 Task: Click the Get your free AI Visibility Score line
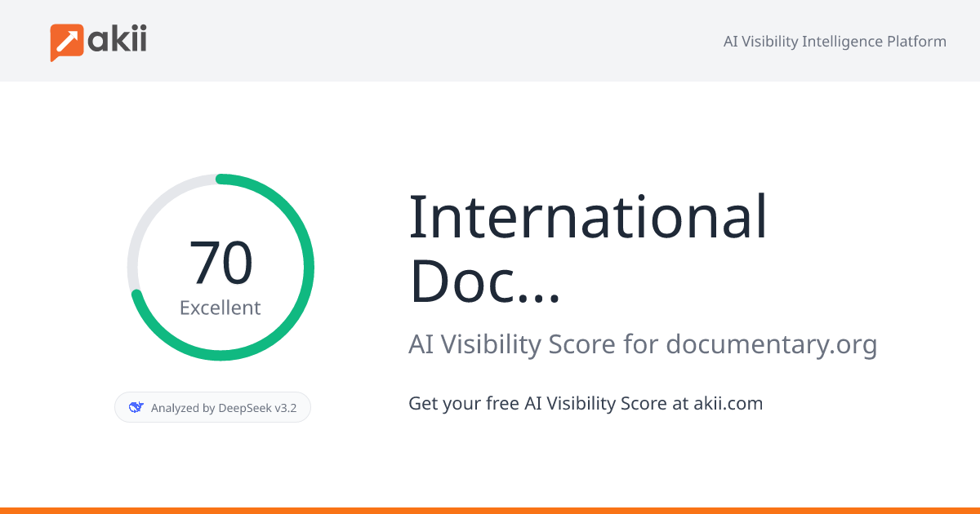pos(586,403)
